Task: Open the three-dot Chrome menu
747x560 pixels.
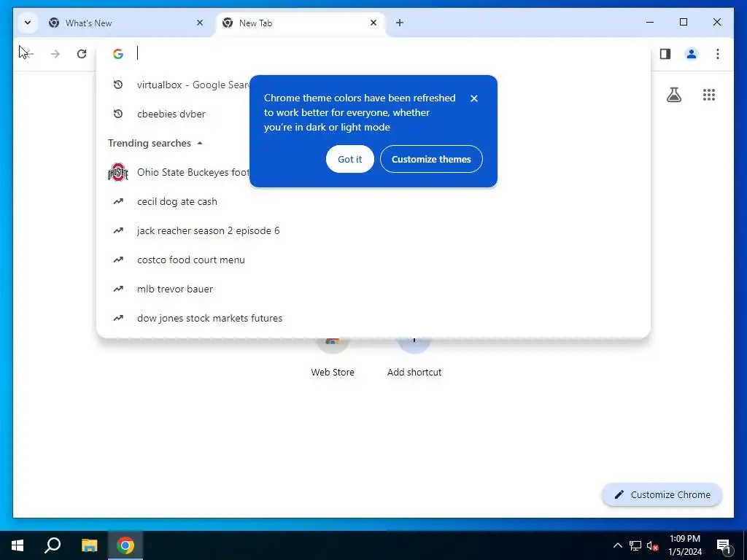Action: coord(718,54)
